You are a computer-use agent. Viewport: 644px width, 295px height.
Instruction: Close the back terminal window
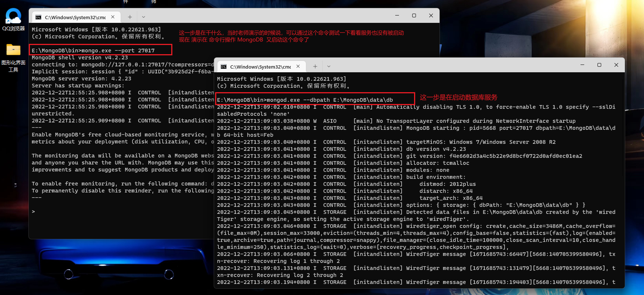[431, 15]
